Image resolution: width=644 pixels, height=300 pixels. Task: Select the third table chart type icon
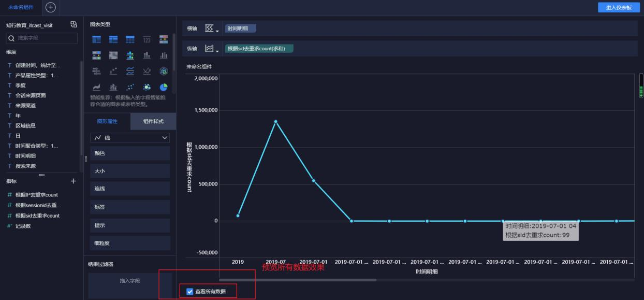tap(130, 39)
